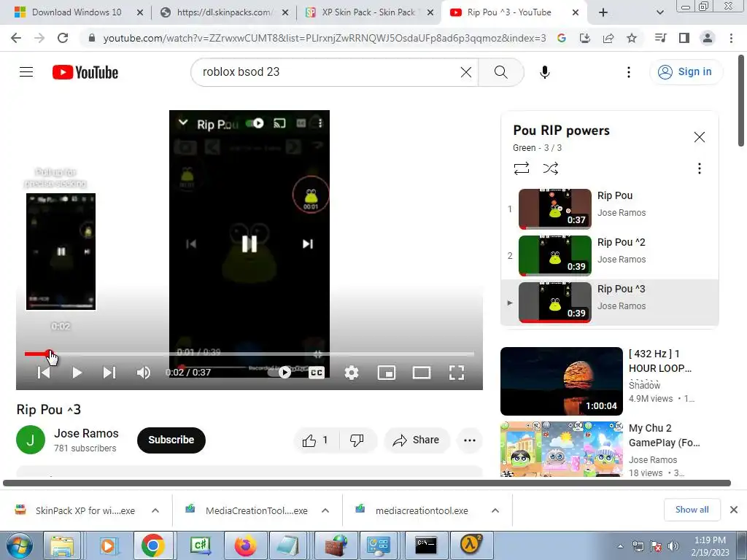Click the horizontal page scrollbar
The width and height of the screenshot is (747, 560).
[367, 483]
